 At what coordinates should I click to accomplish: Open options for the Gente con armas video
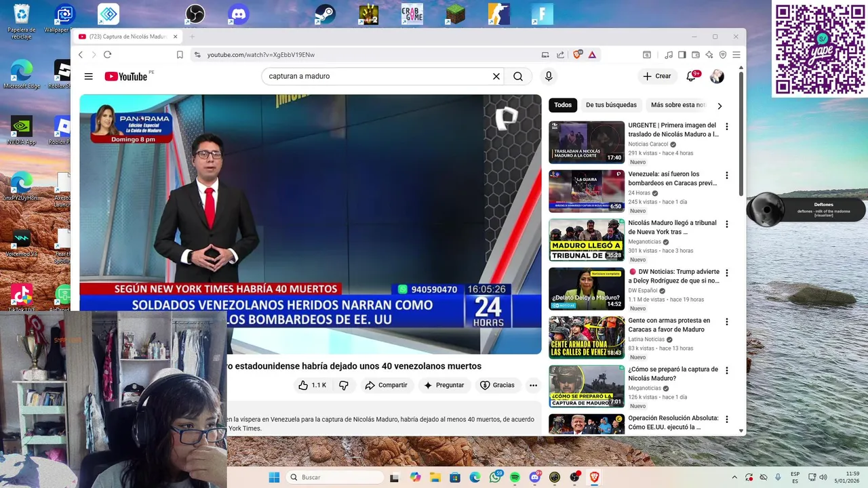tap(726, 322)
